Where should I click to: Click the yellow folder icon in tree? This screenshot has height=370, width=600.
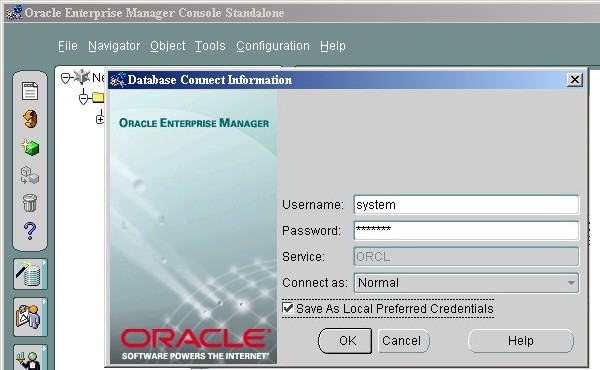[98, 98]
